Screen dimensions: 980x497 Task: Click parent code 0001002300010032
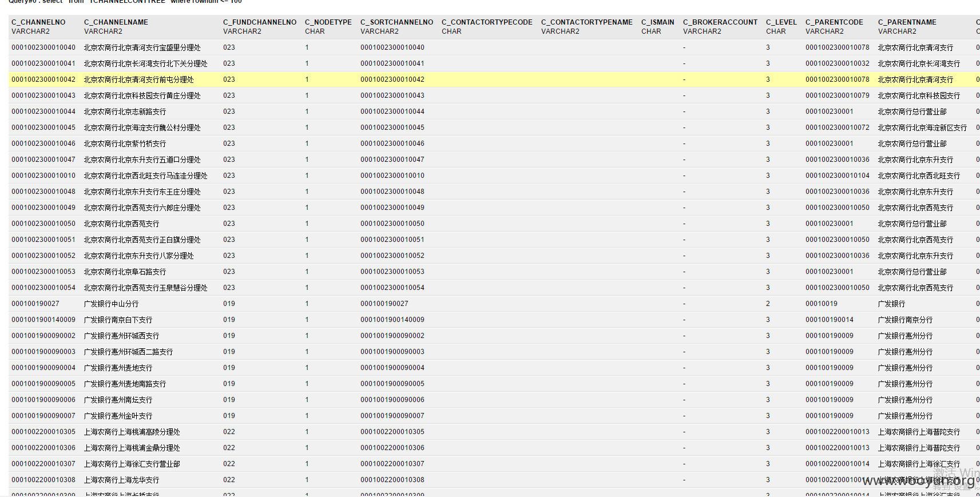838,63
